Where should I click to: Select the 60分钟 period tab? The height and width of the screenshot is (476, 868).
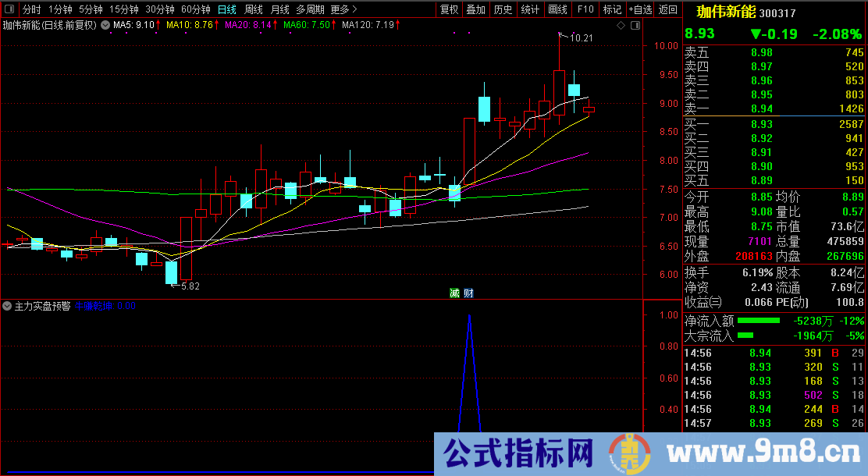click(195, 9)
